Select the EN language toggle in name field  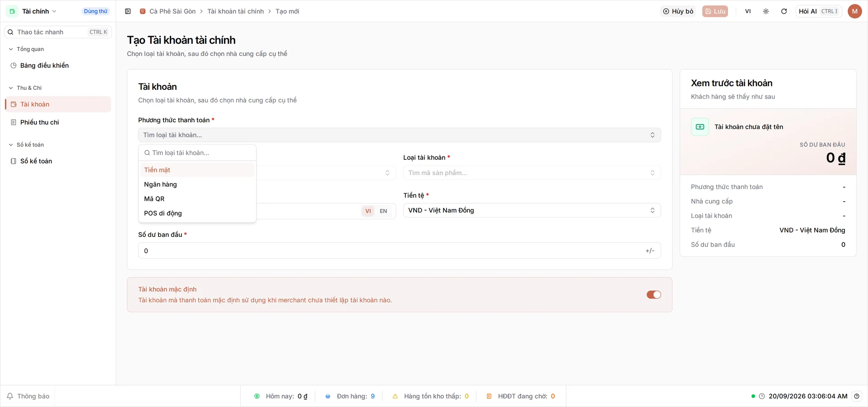click(383, 211)
